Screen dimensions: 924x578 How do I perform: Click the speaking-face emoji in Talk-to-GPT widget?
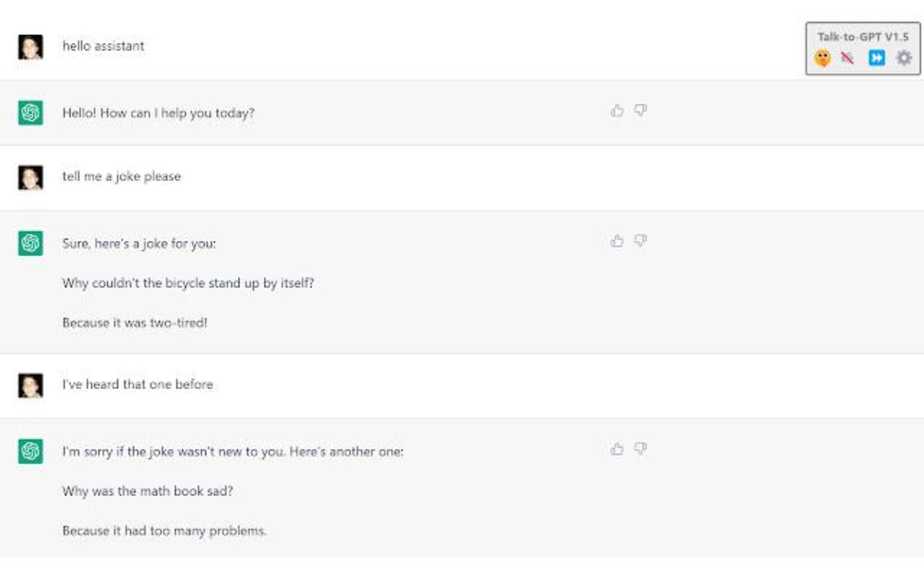(x=823, y=58)
